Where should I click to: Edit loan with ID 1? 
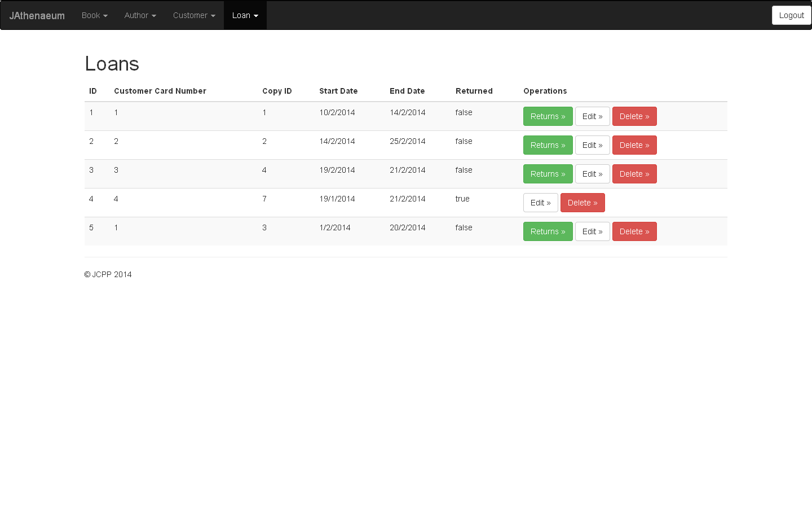tap(593, 116)
